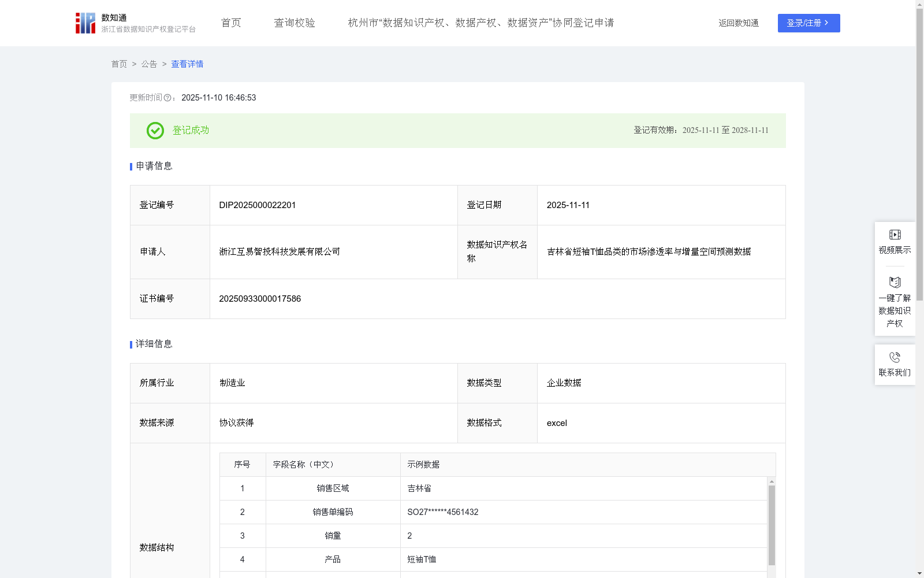Image resolution: width=924 pixels, height=578 pixels.
Task: Click the green success checkmark icon
Action: pos(155,131)
